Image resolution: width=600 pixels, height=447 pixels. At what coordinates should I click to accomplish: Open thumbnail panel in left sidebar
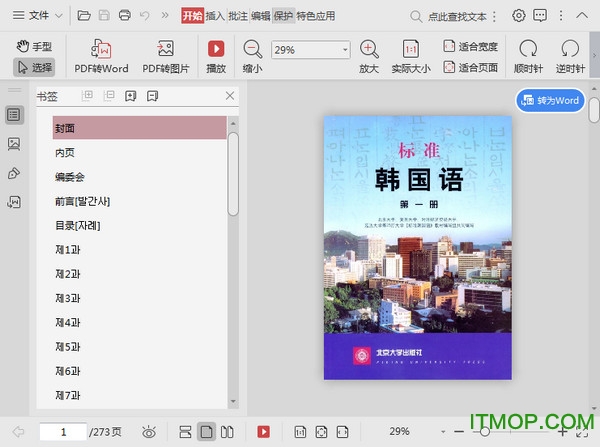14,144
